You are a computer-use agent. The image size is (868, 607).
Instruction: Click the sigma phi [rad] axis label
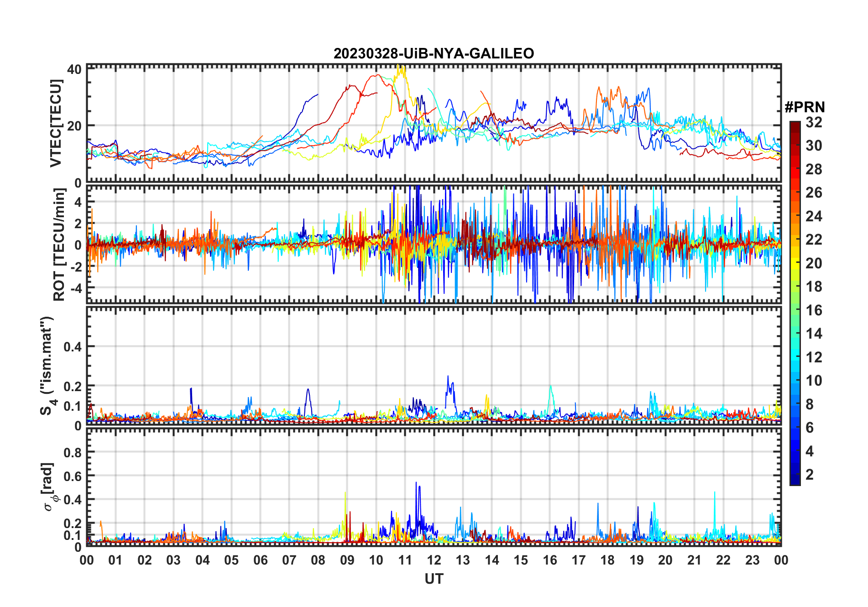coord(49,487)
